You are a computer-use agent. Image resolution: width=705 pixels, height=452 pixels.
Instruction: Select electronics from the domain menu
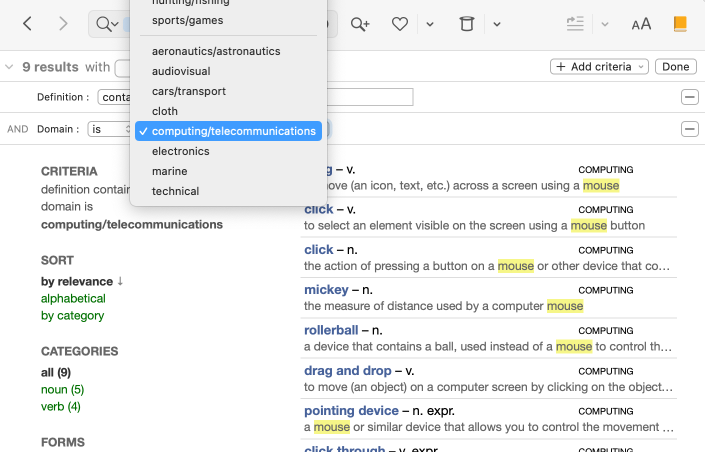click(x=181, y=151)
